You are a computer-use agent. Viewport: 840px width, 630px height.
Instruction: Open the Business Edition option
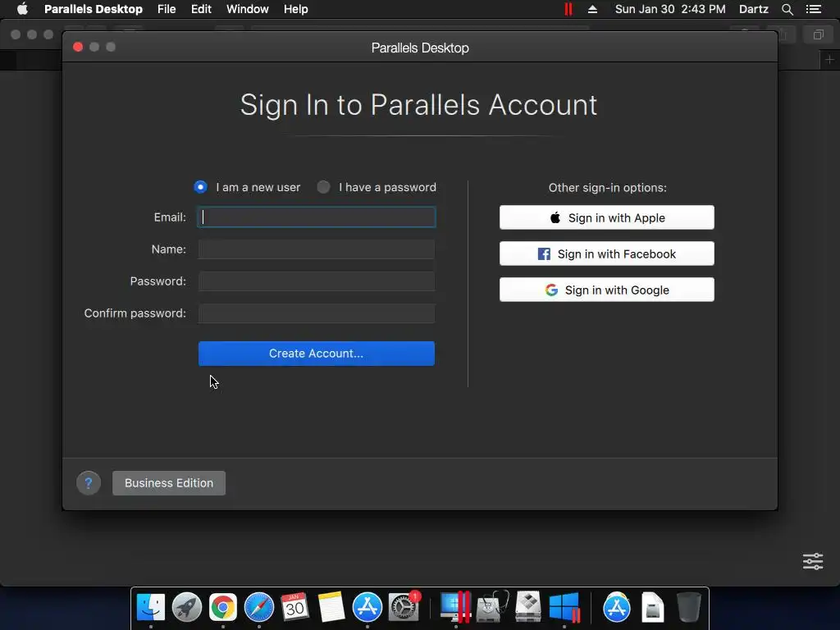click(169, 483)
